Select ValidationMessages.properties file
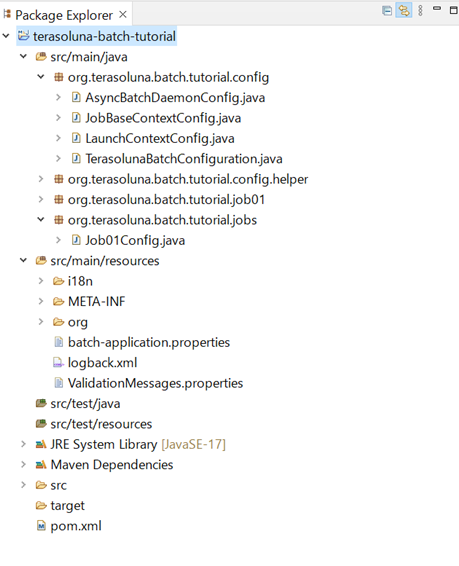 click(x=156, y=383)
